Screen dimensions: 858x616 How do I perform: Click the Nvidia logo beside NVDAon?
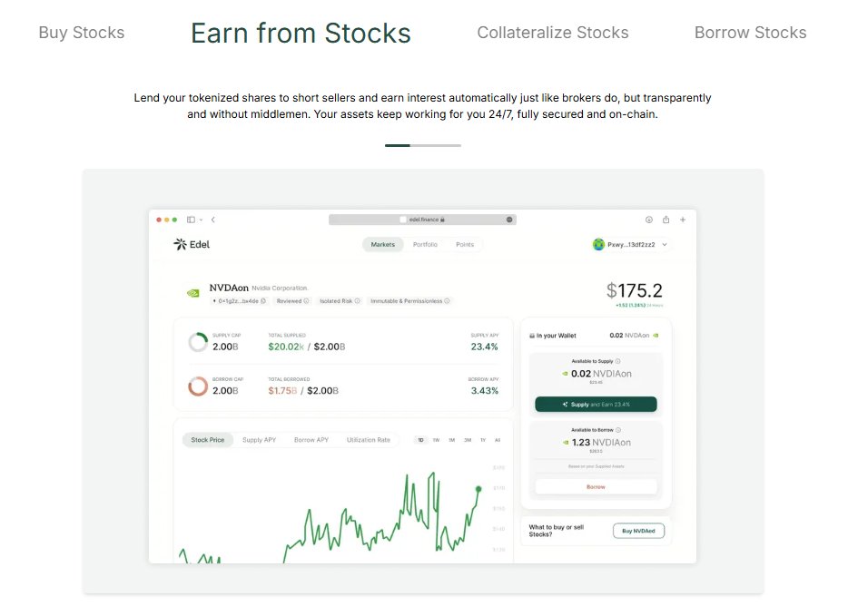(193, 294)
